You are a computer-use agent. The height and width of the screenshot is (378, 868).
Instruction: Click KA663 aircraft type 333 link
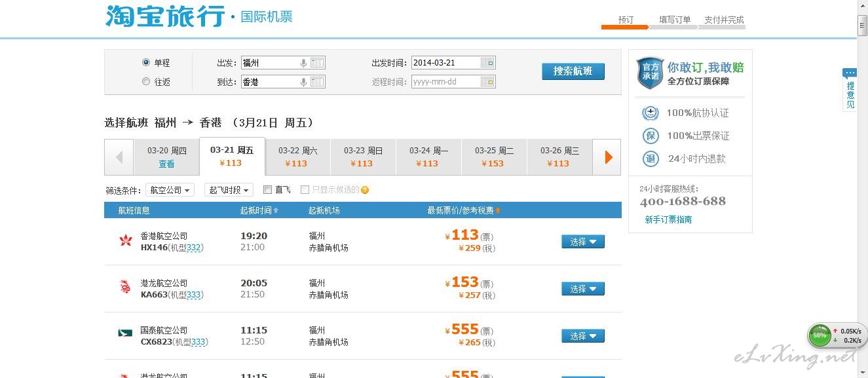pos(194,295)
